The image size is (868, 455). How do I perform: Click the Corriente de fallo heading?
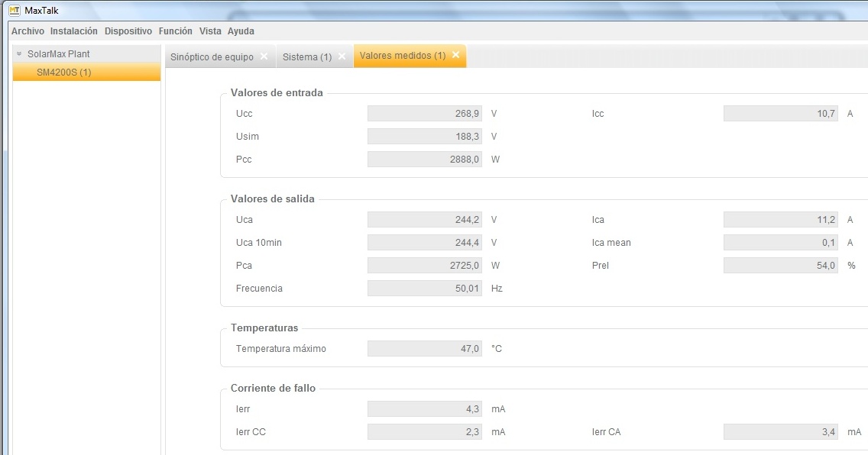[273, 388]
